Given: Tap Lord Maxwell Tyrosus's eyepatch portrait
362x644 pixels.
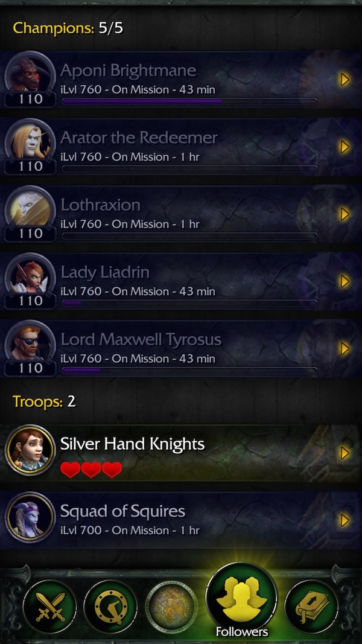Looking at the screenshot, I should [x=30, y=345].
